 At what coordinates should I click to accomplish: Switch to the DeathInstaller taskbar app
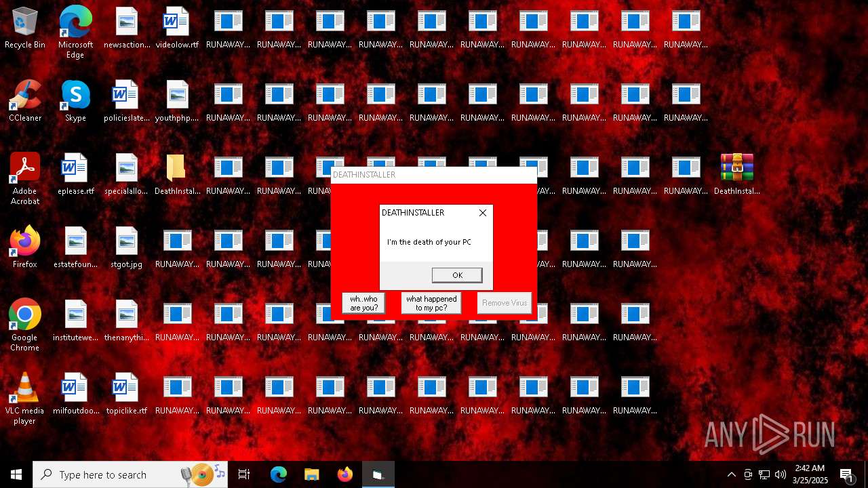(x=378, y=474)
